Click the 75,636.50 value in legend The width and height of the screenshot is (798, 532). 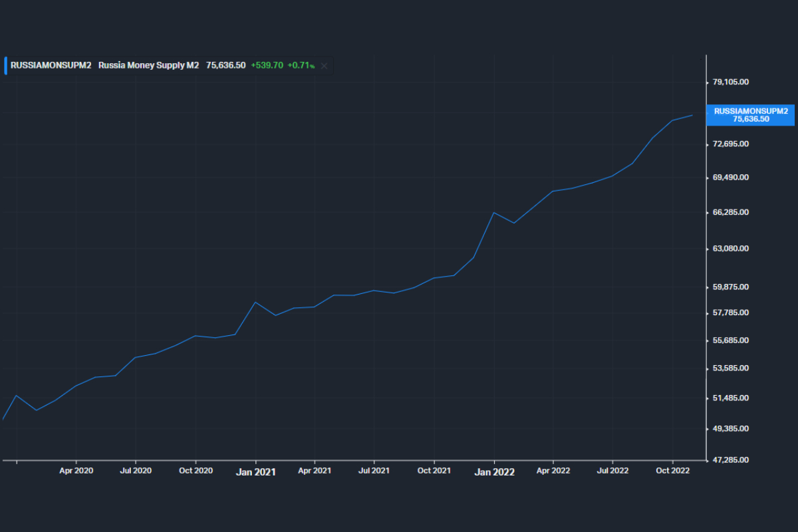click(225, 65)
